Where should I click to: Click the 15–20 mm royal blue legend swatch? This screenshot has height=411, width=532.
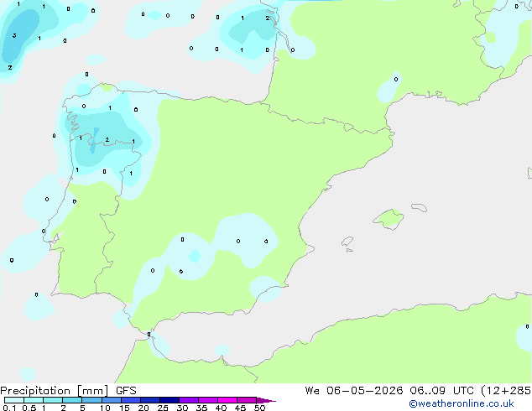point(131,400)
